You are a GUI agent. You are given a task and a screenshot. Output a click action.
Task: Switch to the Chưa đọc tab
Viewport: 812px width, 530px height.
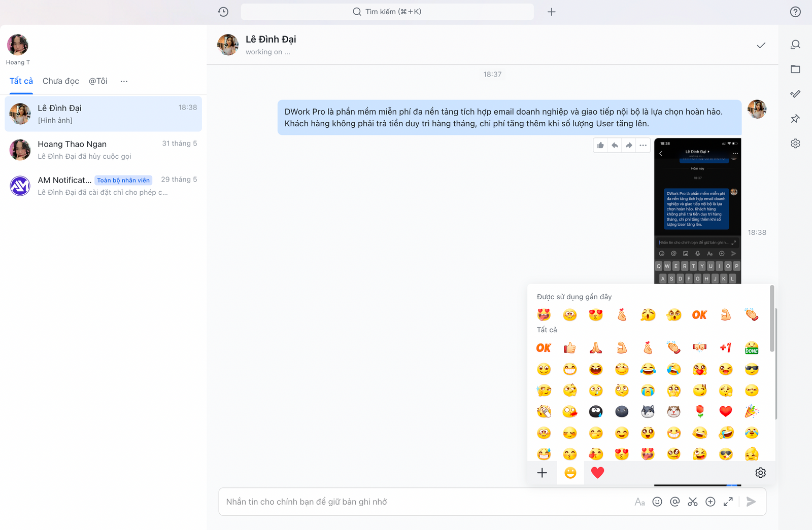point(61,81)
